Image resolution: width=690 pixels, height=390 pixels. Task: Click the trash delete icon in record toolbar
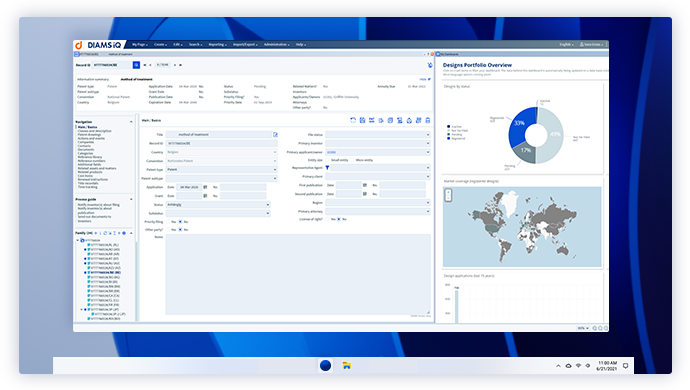tap(428, 120)
